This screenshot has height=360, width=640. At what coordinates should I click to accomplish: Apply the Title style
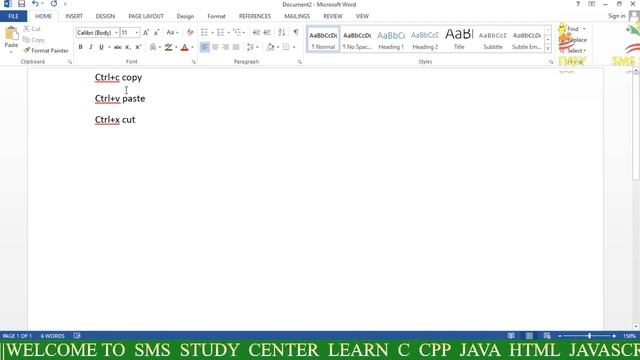[459, 40]
